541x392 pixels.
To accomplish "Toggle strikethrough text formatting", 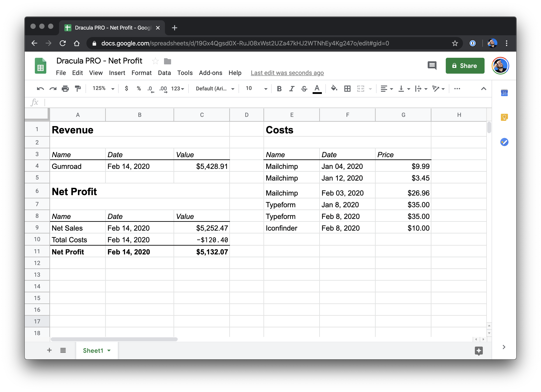I will 304,88.
